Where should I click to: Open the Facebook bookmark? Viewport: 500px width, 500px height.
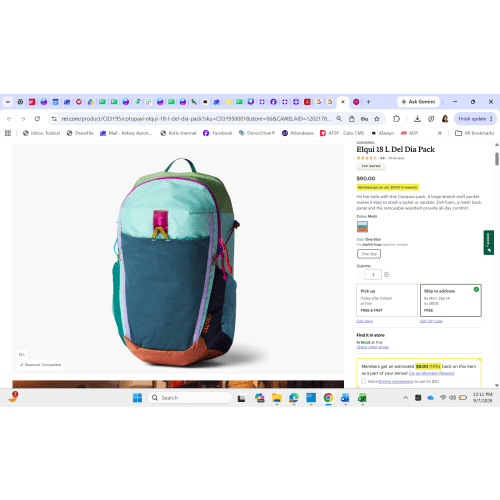point(218,133)
